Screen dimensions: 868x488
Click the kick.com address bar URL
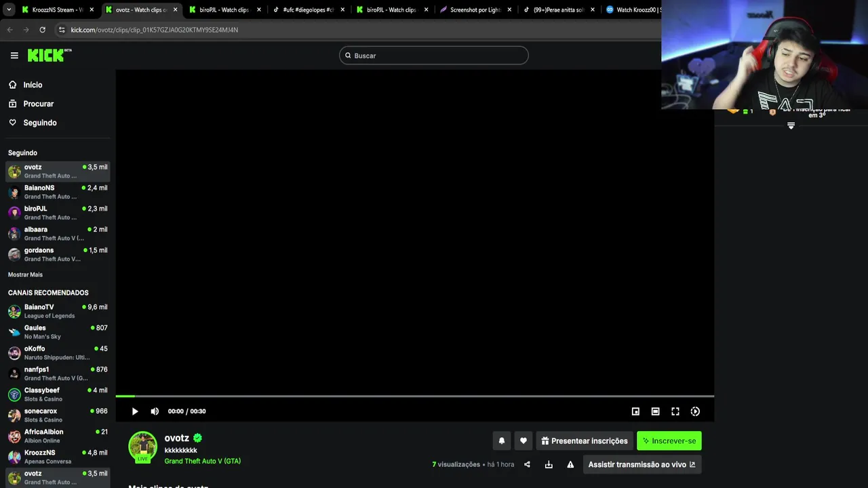pos(155,30)
